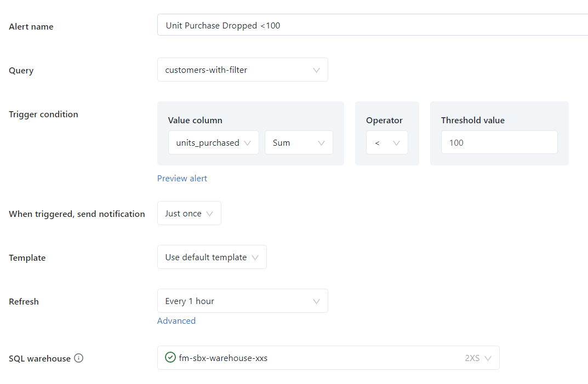
Task: Open the Query dropdown customers-with-filter
Action: 243,70
